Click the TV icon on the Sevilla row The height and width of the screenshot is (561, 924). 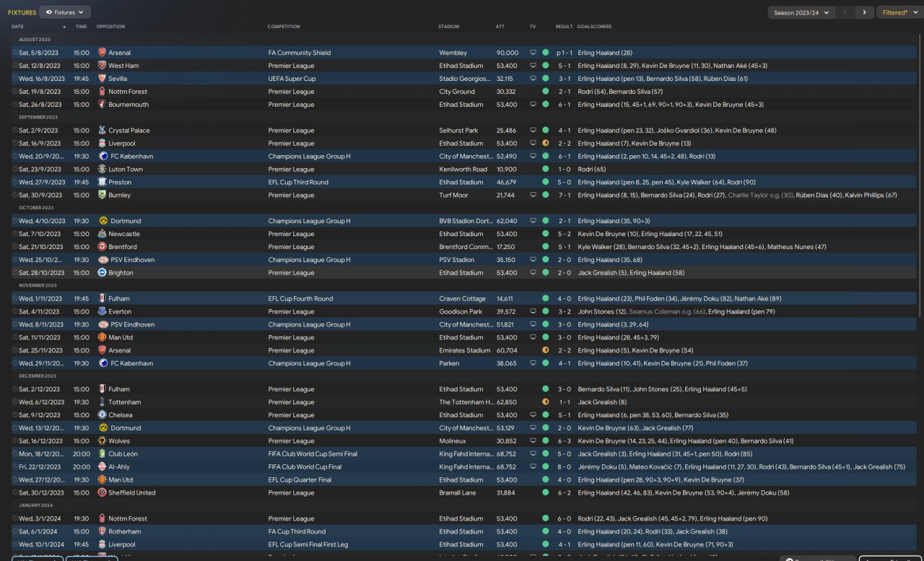[x=533, y=79]
